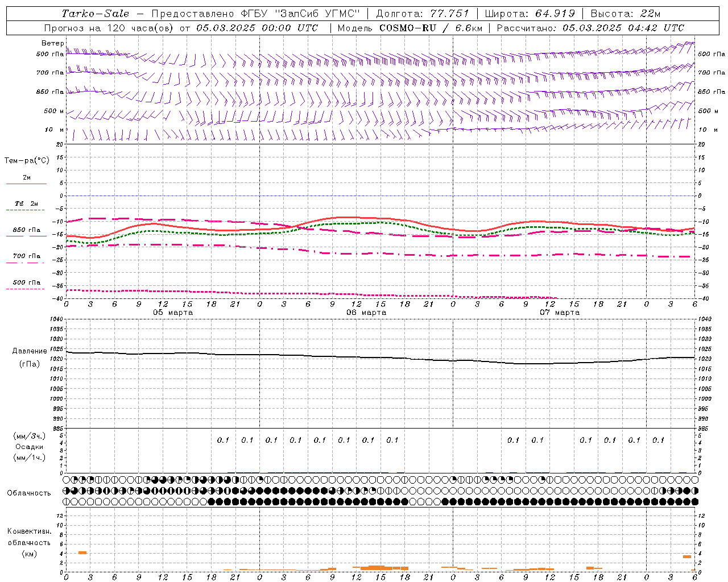Click the 'Модель COSMO-RU / 6.6км' label
This screenshot has width=728, height=582.
[x=409, y=28]
